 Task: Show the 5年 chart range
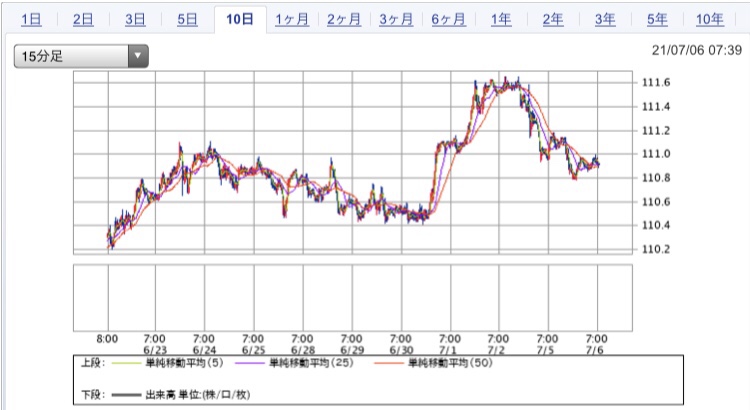pos(657,20)
